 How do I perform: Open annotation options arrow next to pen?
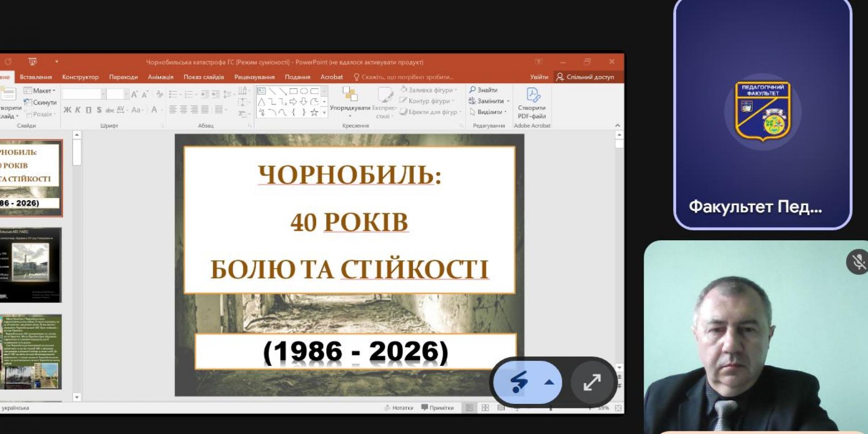click(x=549, y=382)
